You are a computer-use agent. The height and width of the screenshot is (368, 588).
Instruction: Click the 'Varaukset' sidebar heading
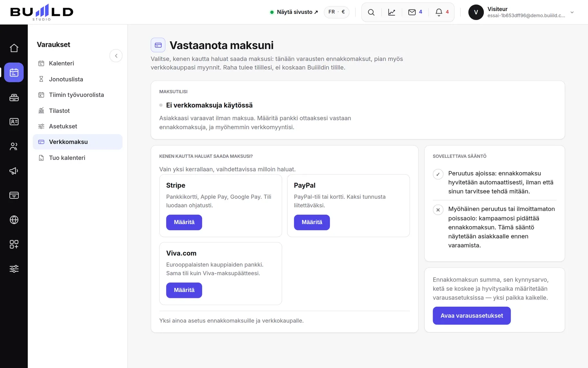click(x=53, y=45)
